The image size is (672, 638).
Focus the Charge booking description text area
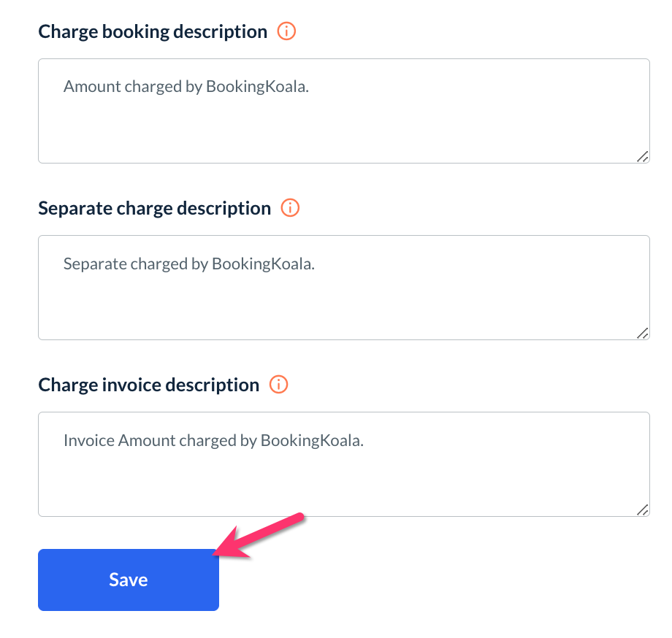pos(343,120)
